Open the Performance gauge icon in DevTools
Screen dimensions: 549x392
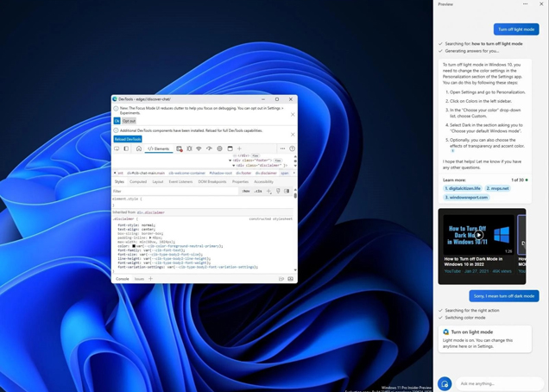[210, 149]
